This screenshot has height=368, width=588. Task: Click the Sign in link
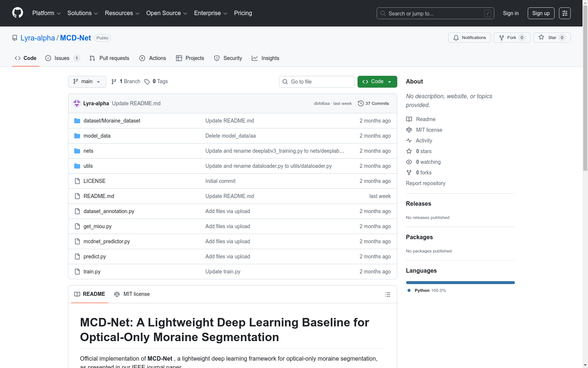click(x=511, y=13)
